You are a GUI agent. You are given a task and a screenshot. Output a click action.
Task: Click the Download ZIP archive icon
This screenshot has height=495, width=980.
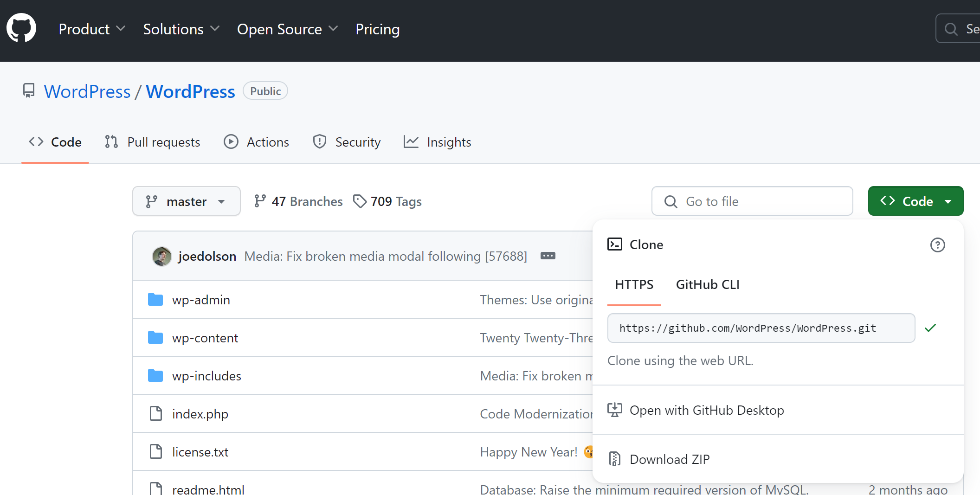[615, 459]
